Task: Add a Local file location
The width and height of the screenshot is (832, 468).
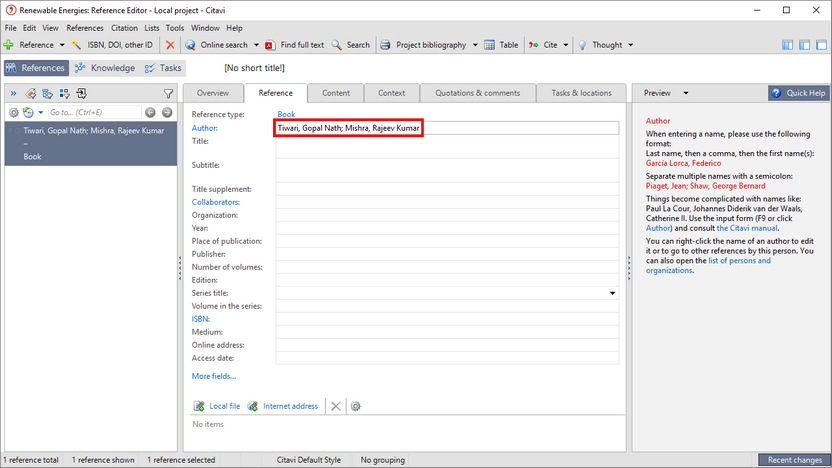Action: tap(217, 406)
